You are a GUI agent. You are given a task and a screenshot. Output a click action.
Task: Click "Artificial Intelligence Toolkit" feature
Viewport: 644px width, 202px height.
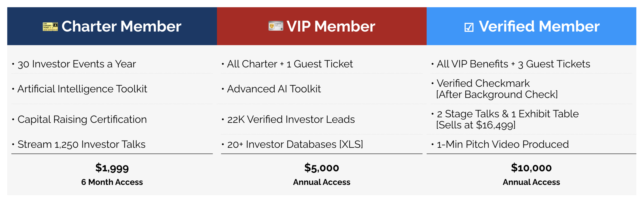(82, 89)
